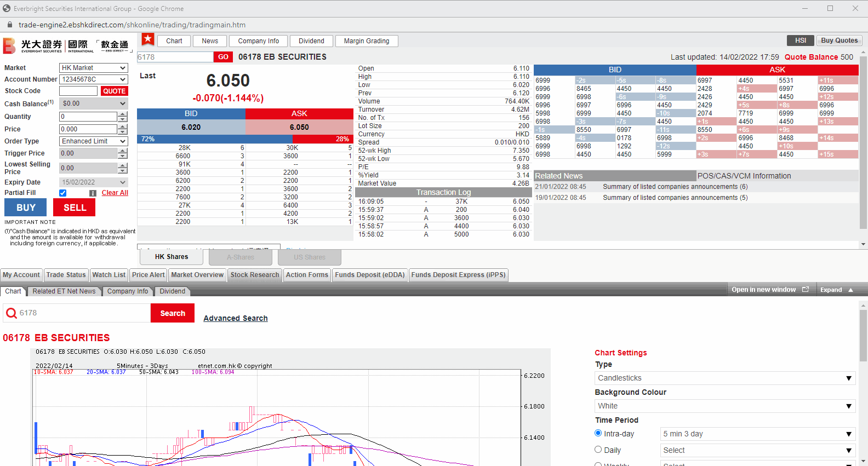The image size is (868, 466).
Task: Decrease Quantity with the down spinner arrow
Action: click(x=123, y=119)
